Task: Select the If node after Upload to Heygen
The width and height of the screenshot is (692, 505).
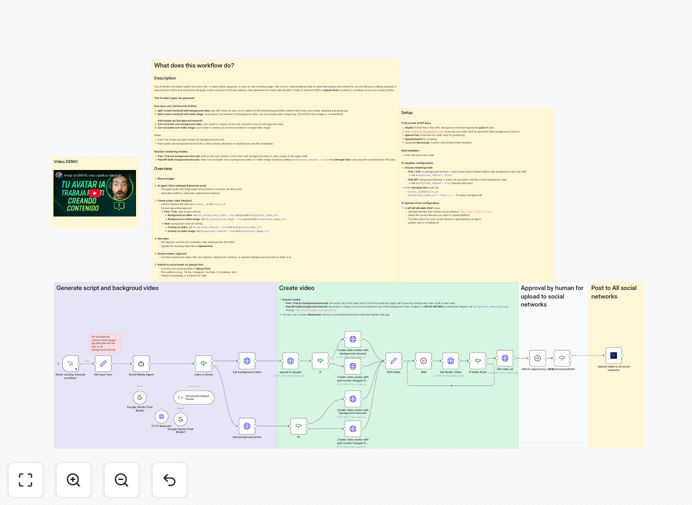Action: [x=320, y=361]
